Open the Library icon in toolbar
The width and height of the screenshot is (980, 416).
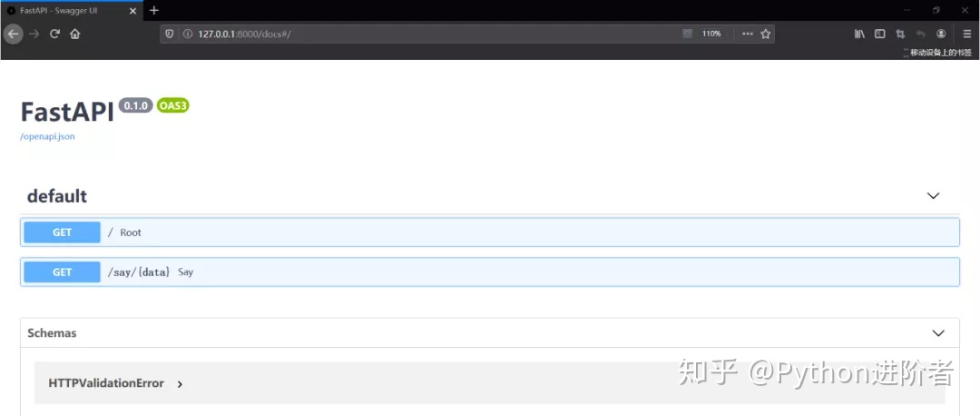859,34
